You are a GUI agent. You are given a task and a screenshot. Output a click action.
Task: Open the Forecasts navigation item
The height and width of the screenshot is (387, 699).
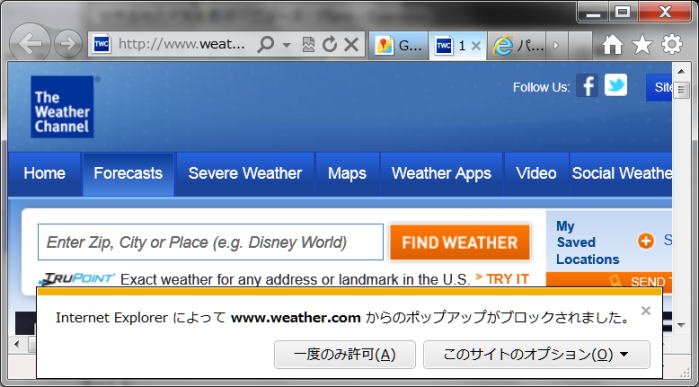[128, 173]
